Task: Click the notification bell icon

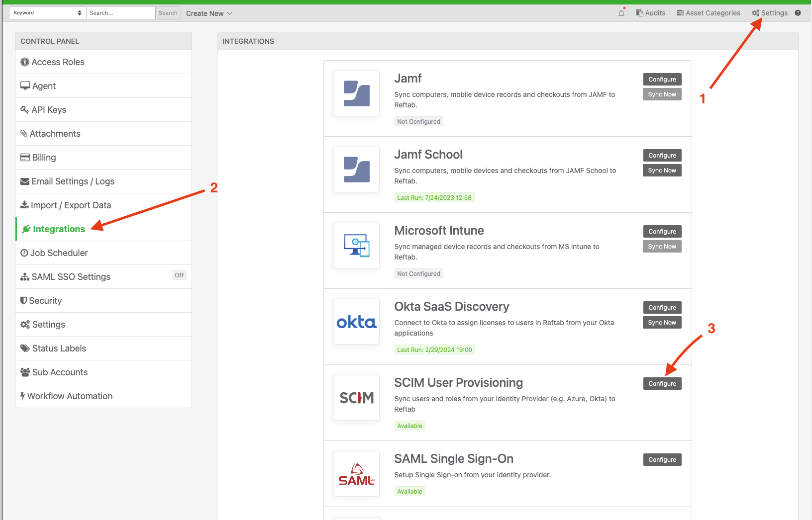Action: pyautogui.click(x=620, y=13)
